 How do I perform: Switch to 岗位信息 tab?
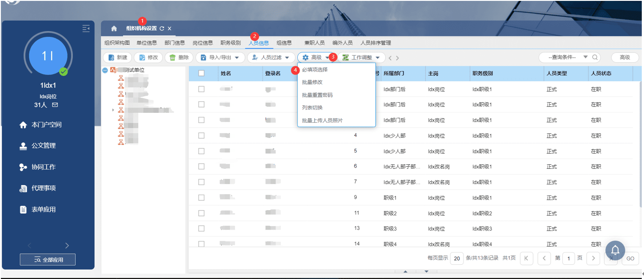[203, 43]
